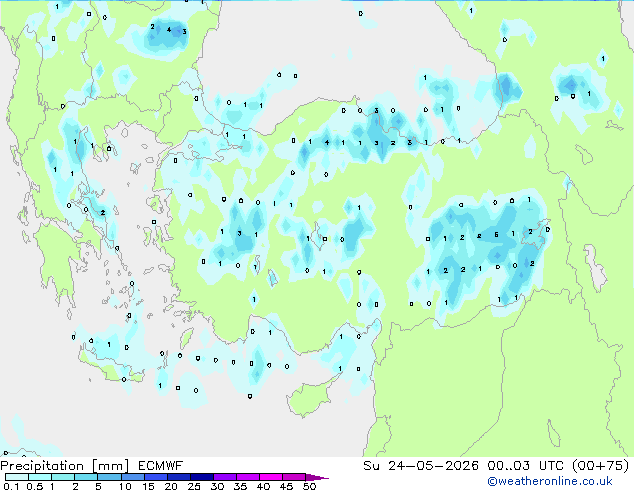Click the 30 legend scale value
634x490 pixels.
217,486
